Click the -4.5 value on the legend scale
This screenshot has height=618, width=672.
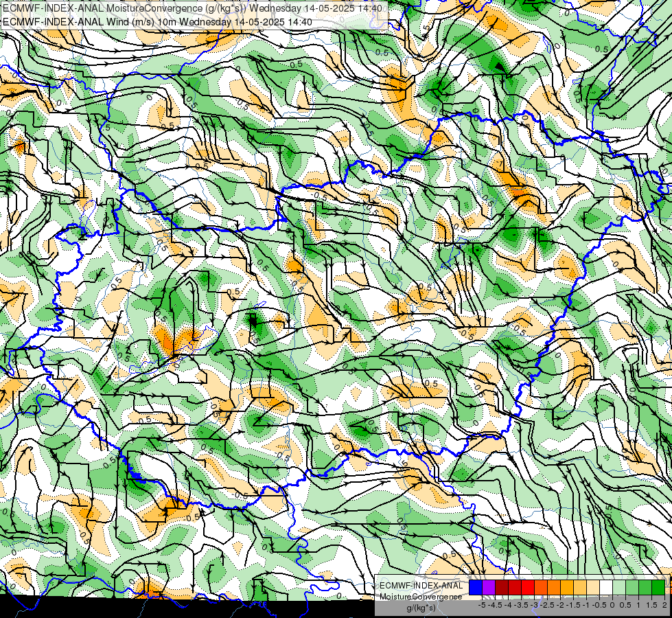tap(495, 605)
